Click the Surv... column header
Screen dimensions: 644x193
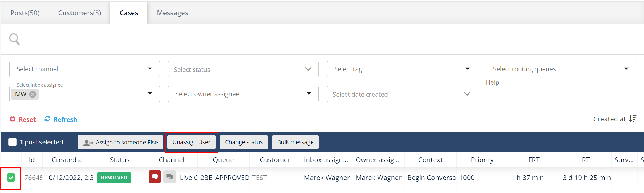coord(624,160)
